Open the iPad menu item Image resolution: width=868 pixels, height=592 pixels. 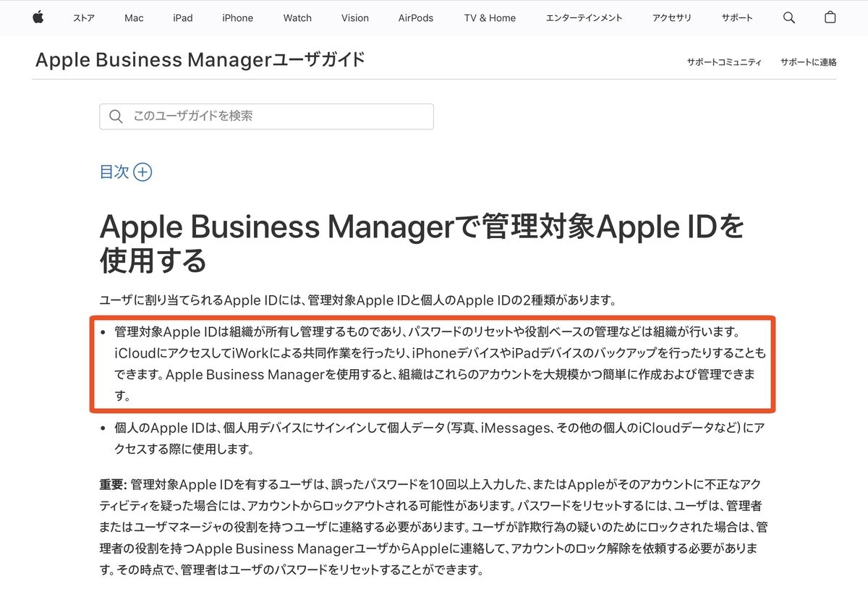click(183, 18)
